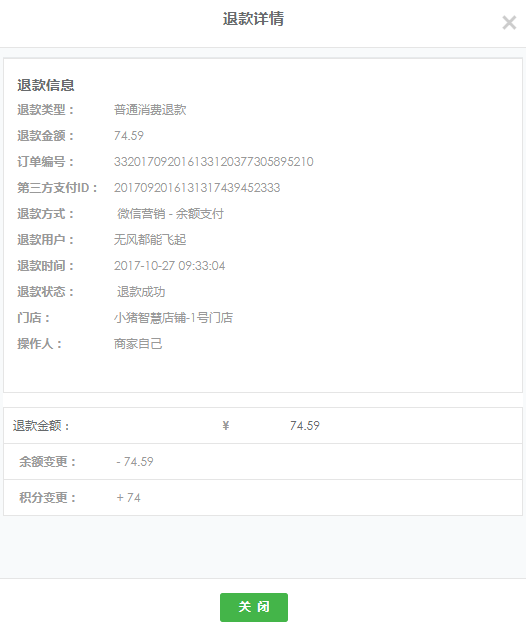Click the refund user name 无风都能飞起
This screenshot has height=631, width=526.
click(x=150, y=240)
